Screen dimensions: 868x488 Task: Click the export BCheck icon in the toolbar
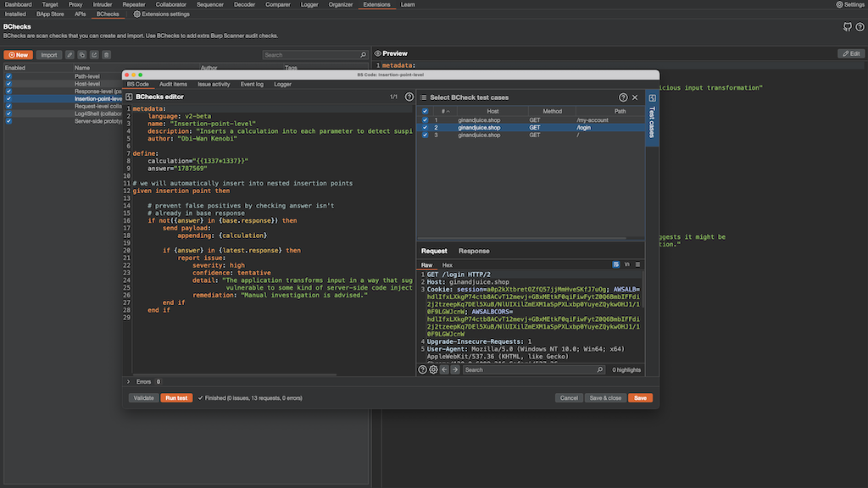coord(94,55)
